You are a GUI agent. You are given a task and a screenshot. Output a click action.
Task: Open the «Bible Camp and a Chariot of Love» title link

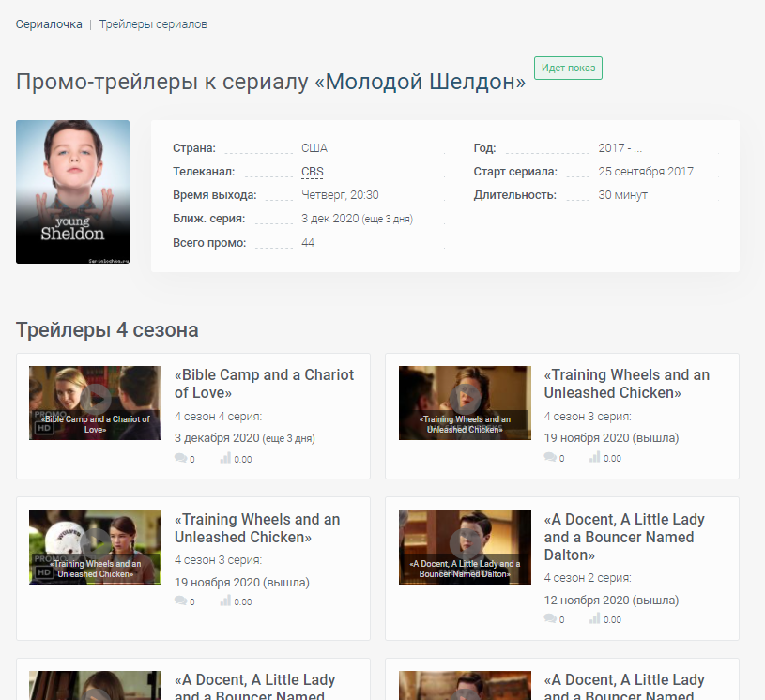[x=264, y=384]
